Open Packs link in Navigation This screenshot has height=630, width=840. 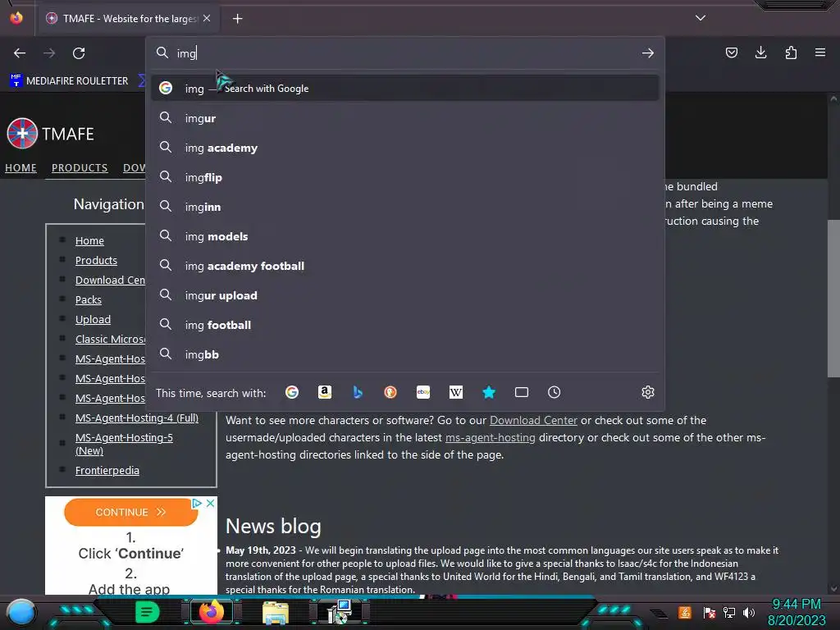(x=89, y=299)
